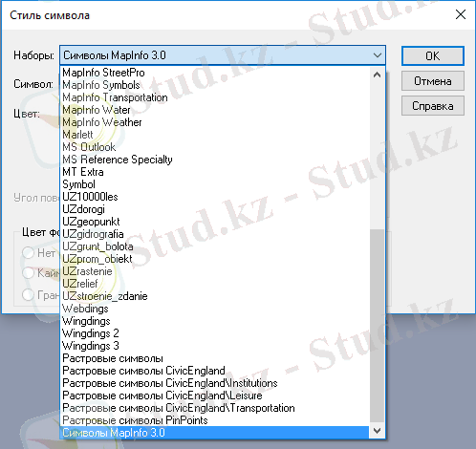Image resolution: width=476 pixels, height=449 pixels.
Task: Select the Нет radio button
Action: tap(28, 253)
